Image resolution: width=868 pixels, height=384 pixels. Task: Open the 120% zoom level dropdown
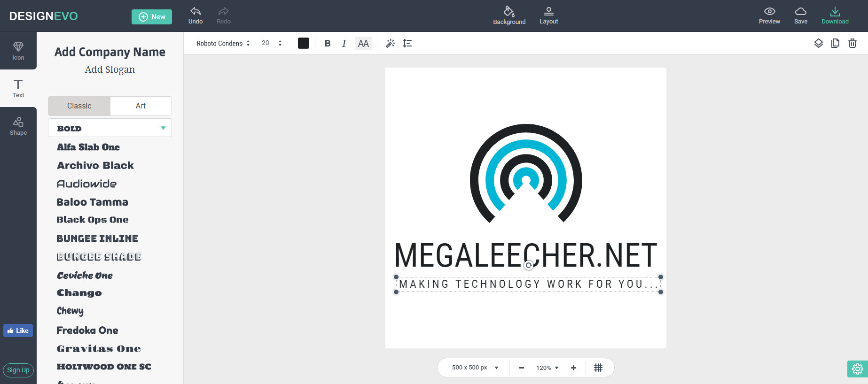tap(547, 368)
